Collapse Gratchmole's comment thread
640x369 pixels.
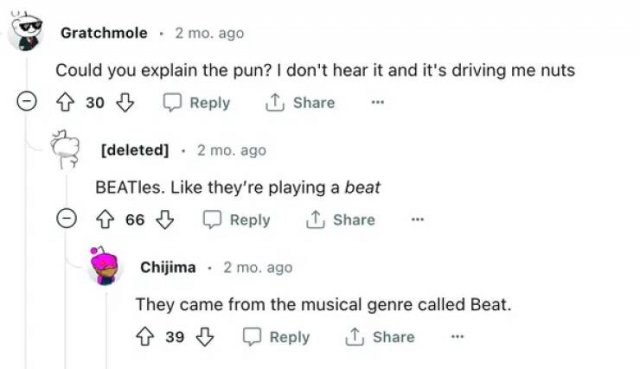tap(27, 101)
